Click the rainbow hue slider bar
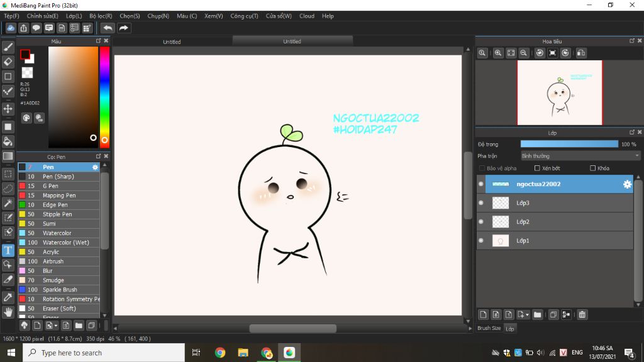This screenshot has height=362, width=644. pyautogui.click(x=105, y=97)
